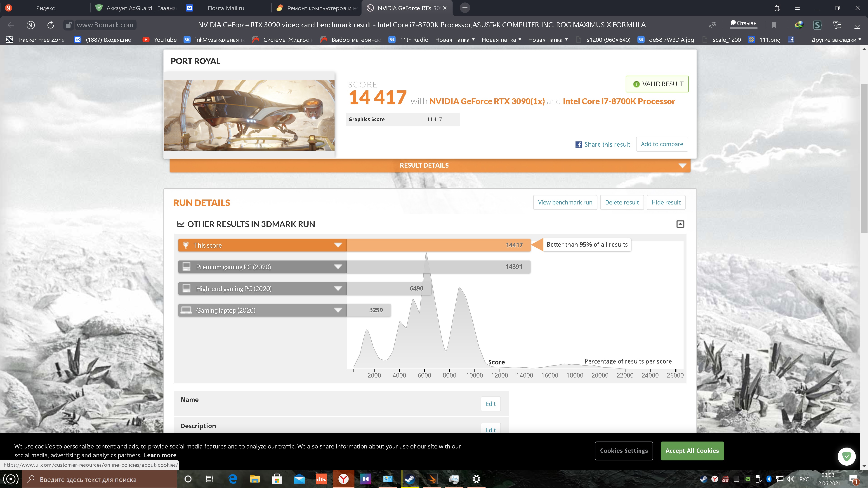Image resolution: width=868 pixels, height=488 pixels.
Task: Click the Port Royal benchmark thumbnail image
Action: pos(249,115)
